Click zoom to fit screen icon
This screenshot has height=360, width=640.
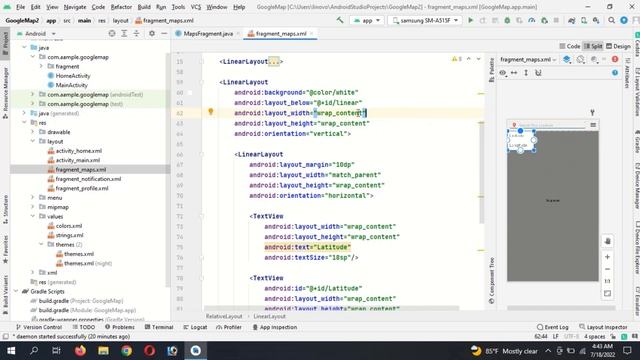pyautogui.click(x=607, y=293)
